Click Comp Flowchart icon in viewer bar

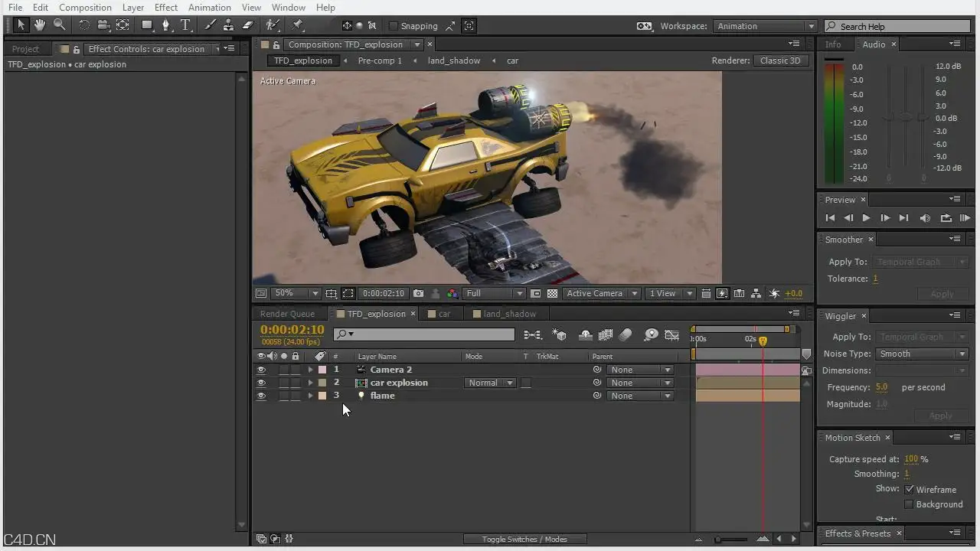756,293
